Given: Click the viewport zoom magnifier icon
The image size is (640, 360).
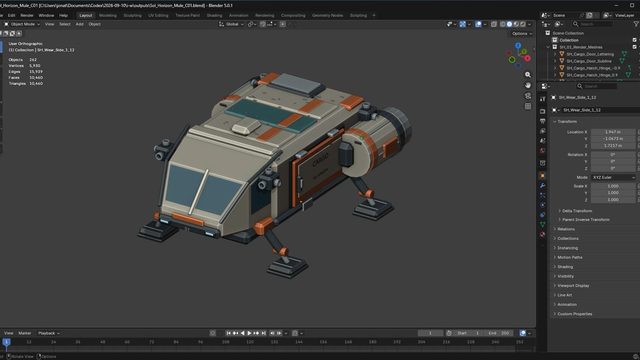Looking at the screenshot, I should pos(528,75).
